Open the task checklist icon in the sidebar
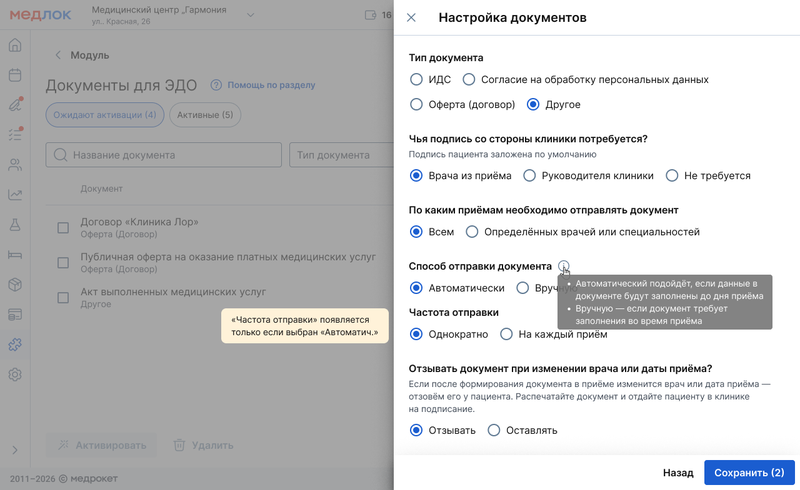This screenshot has width=800, height=490. click(x=15, y=135)
